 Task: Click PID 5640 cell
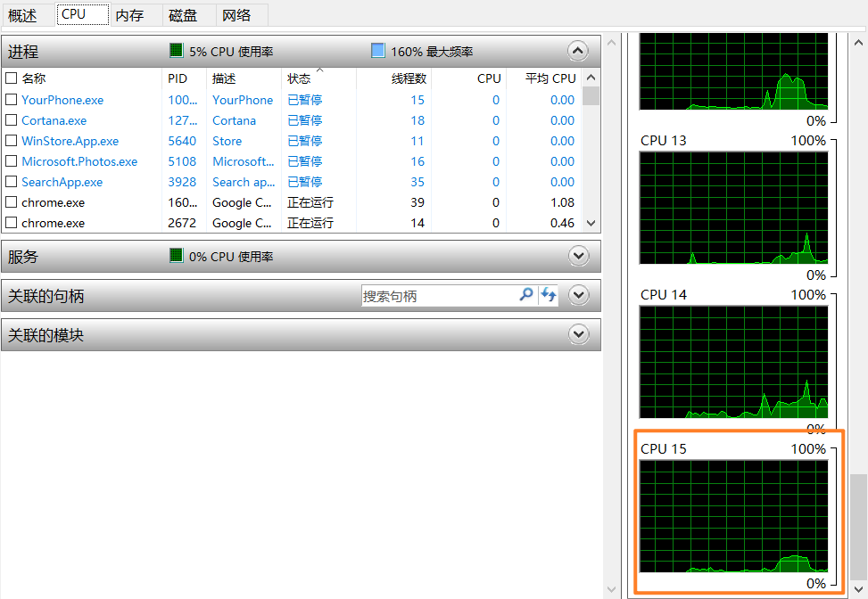click(x=182, y=141)
